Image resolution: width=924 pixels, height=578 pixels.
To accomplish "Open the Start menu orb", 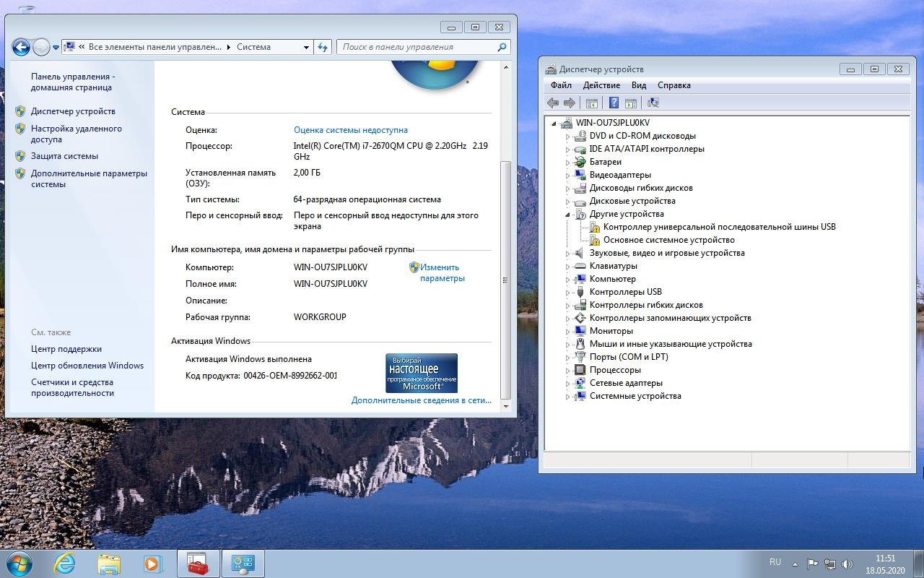I will click(19, 564).
